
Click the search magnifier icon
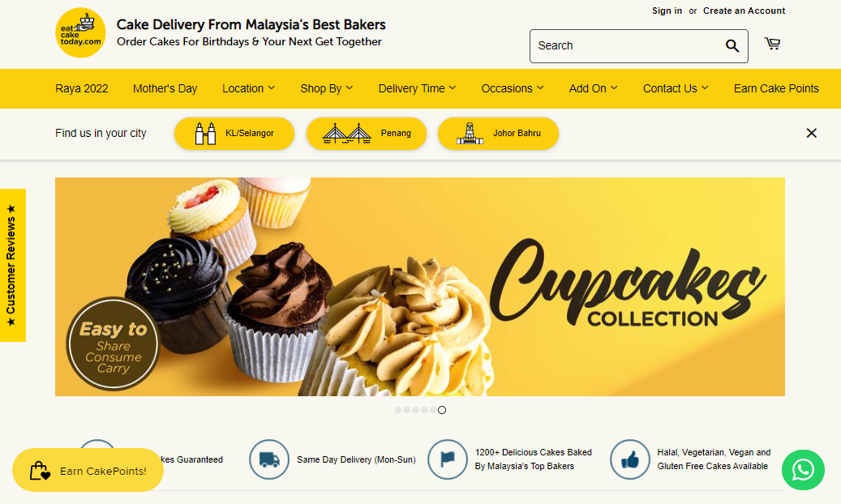(732, 46)
